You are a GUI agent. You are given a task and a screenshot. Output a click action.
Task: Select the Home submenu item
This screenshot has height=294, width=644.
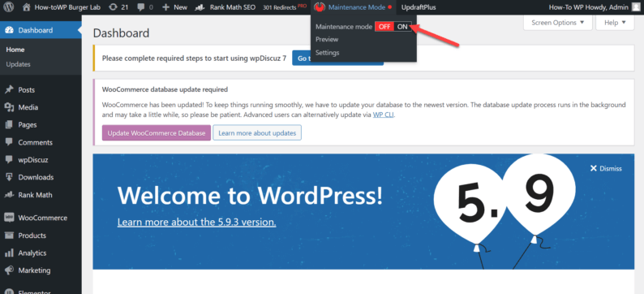(15, 50)
